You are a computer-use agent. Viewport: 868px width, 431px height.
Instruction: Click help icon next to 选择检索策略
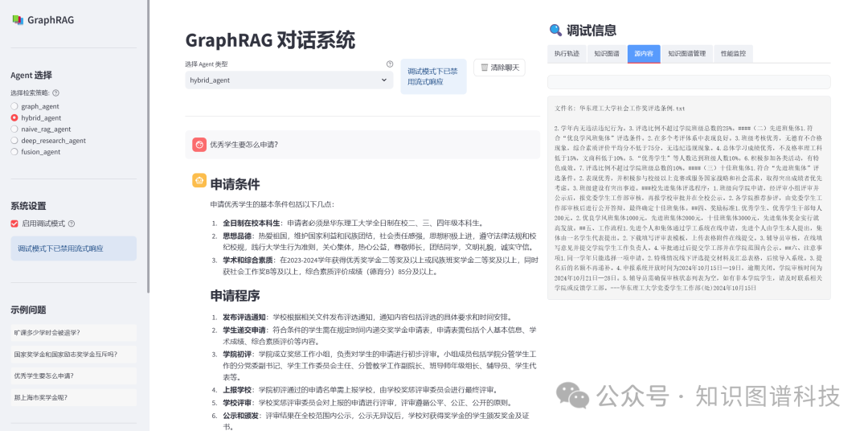point(56,93)
